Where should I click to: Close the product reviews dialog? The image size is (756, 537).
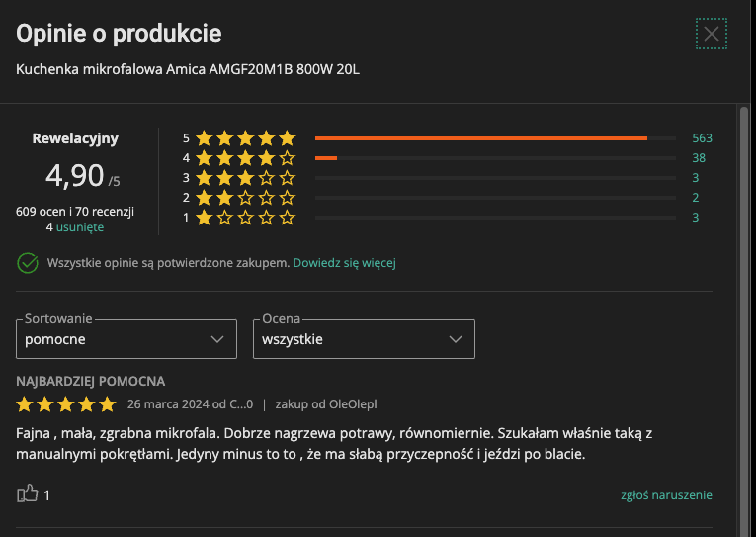[x=712, y=34]
